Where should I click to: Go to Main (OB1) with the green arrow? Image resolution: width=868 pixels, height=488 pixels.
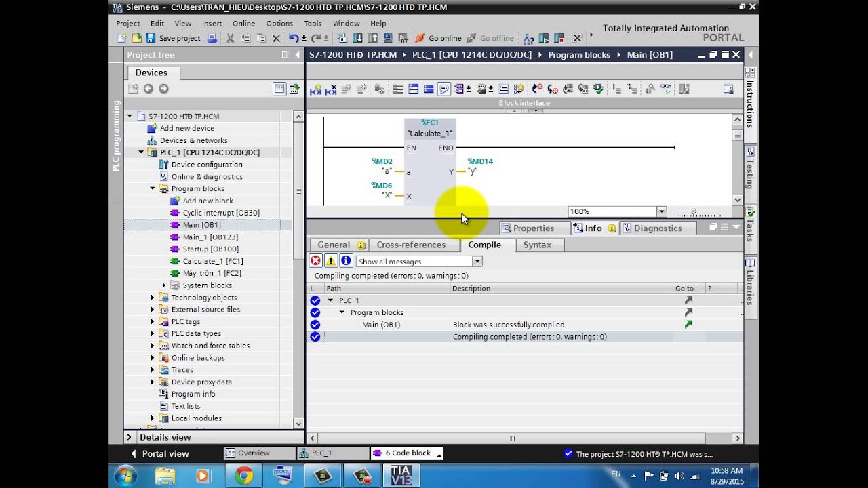(688, 325)
